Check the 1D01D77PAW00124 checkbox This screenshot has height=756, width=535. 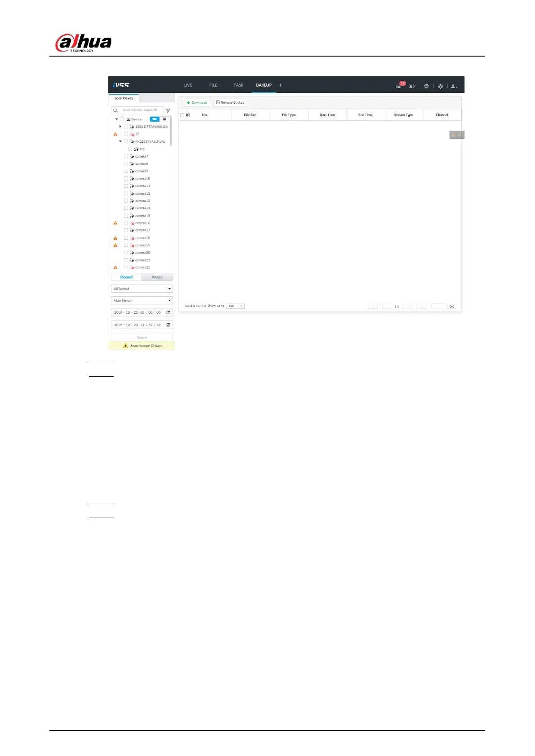(126, 127)
